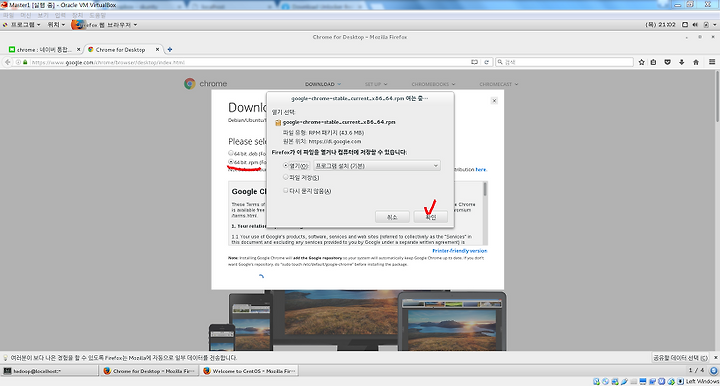Image resolution: width=720 pixels, height=386 pixels.
Task: Open the Pocket icon in toolbar
Action: tap(668, 62)
